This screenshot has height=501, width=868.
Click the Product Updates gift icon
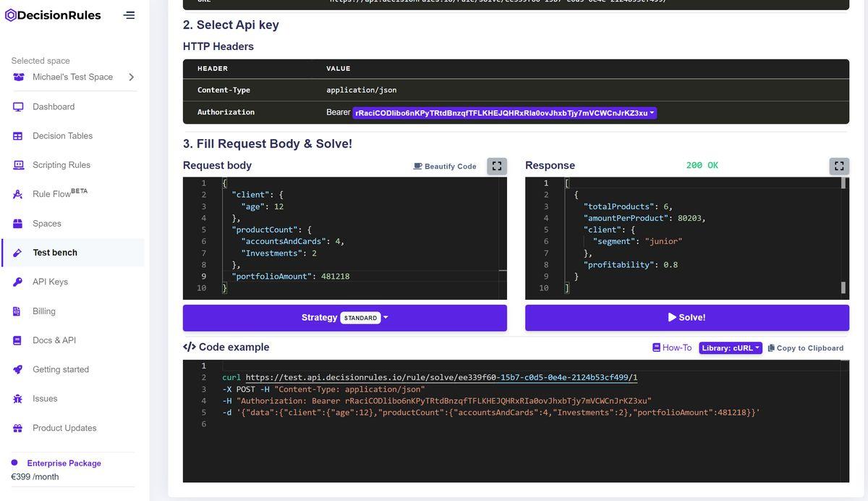[18, 429]
